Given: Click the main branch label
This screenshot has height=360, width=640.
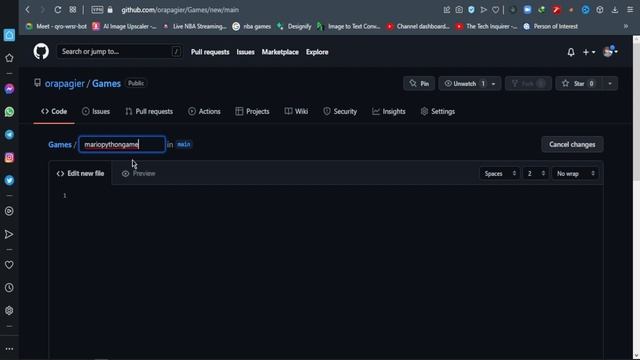Looking at the screenshot, I should [184, 144].
